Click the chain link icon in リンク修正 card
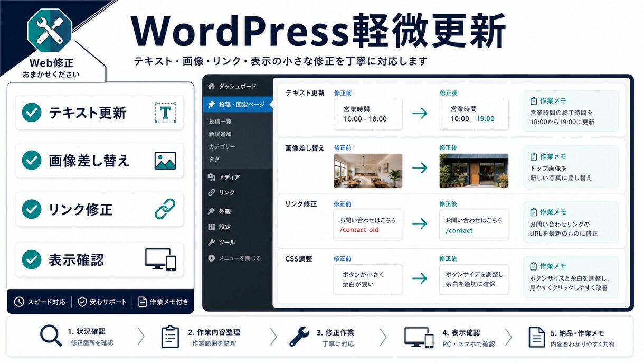644x363 pixels. tap(165, 209)
